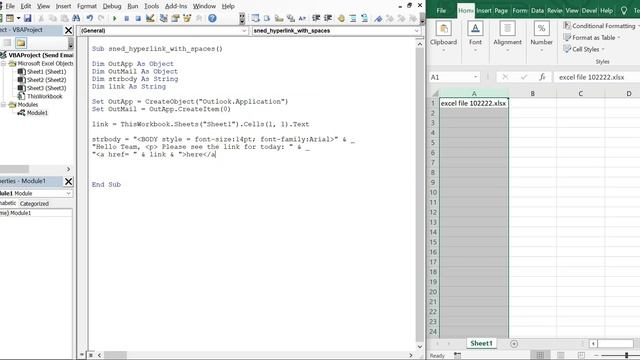Click the Comment Block icon in edit toolbar
This screenshot has width=640, height=360.
353,18
